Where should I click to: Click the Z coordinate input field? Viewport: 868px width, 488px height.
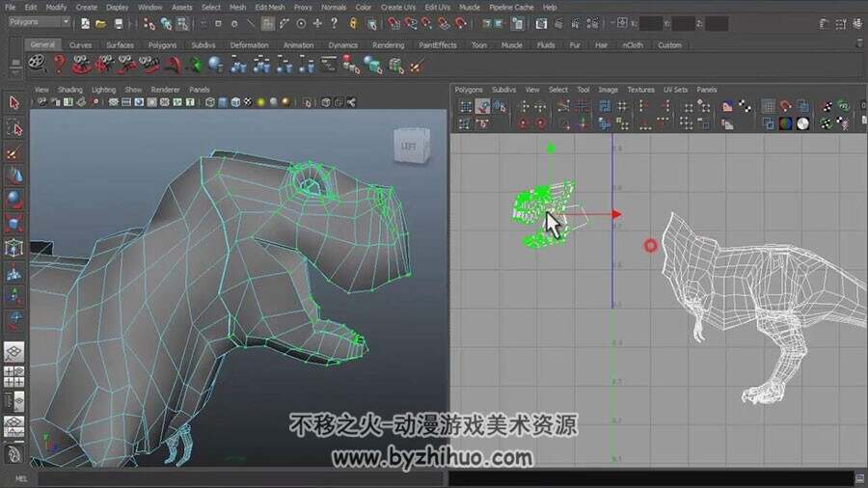click(717, 23)
